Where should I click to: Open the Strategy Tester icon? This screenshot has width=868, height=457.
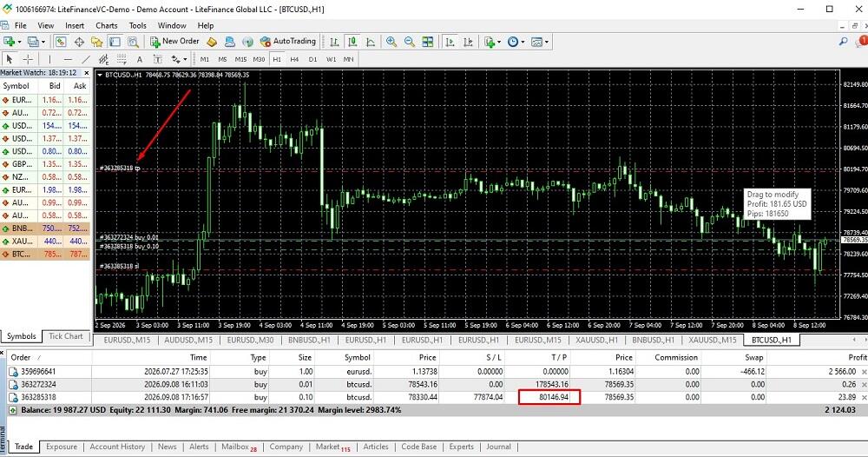pos(133,42)
